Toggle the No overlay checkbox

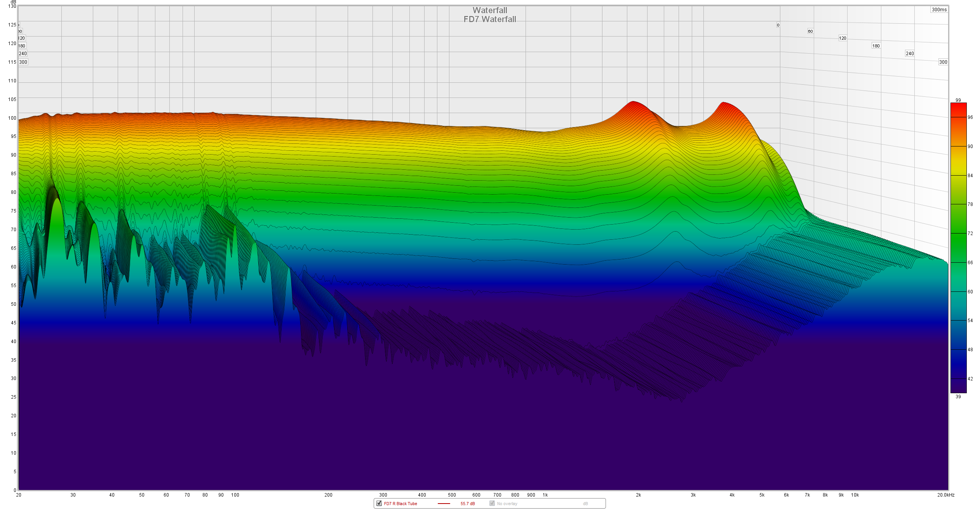click(x=492, y=503)
